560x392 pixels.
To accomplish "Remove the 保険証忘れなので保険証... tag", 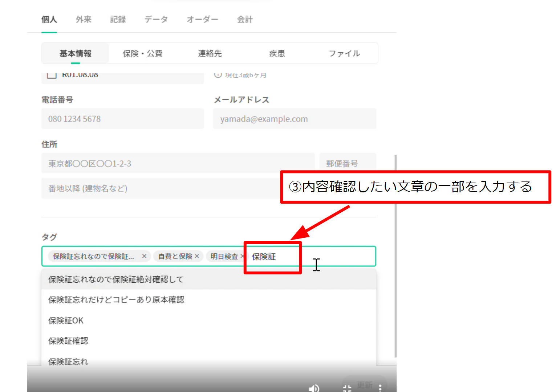I will [x=144, y=256].
